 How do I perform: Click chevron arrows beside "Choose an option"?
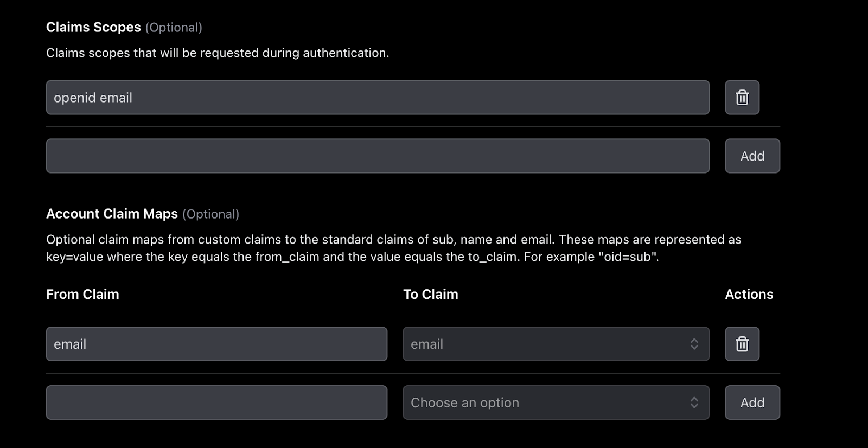tap(694, 402)
